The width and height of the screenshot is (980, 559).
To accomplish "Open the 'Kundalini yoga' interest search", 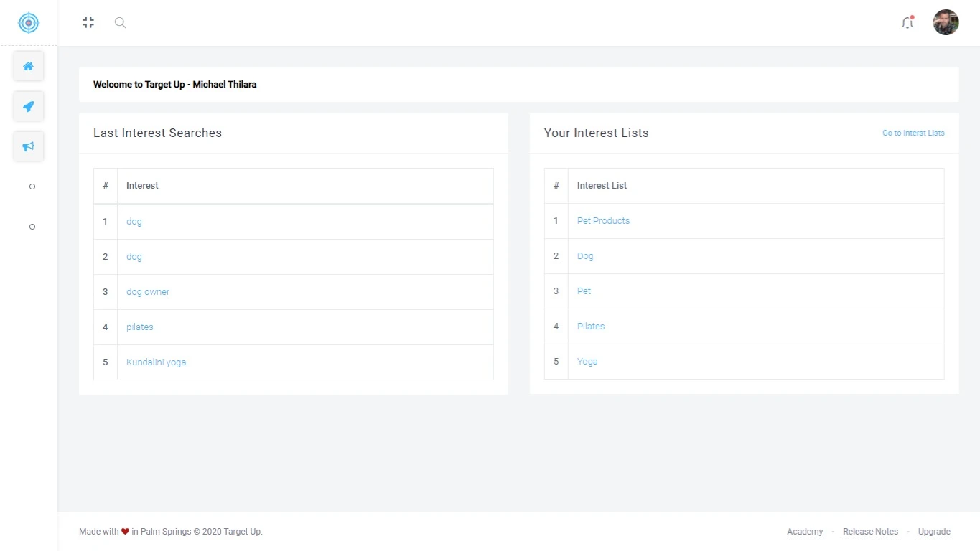I will tap(156, 362).
